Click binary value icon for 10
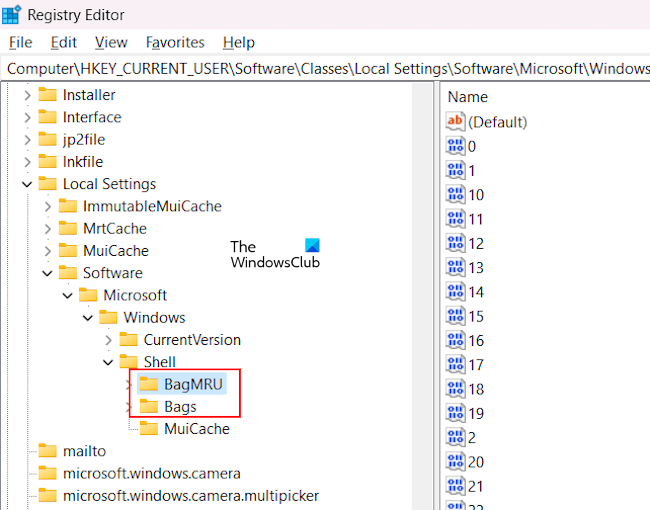 (455, 194)
